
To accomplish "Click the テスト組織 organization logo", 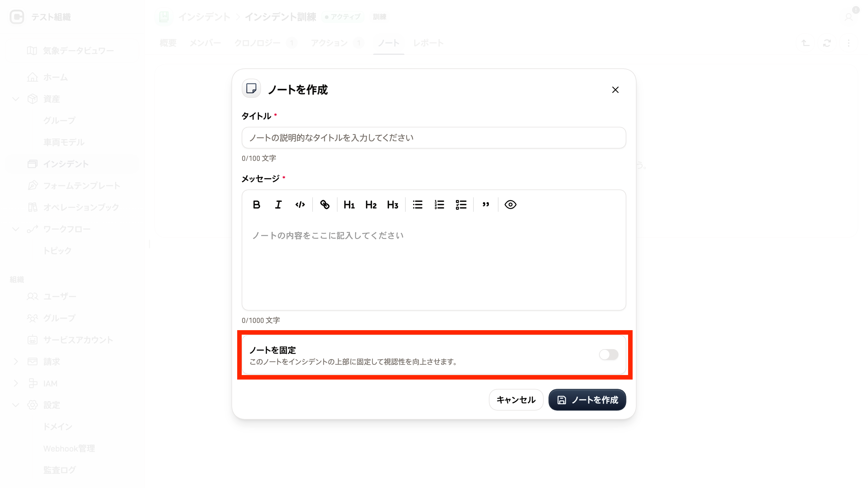I will pyautogui.click(x=17, y=17).
